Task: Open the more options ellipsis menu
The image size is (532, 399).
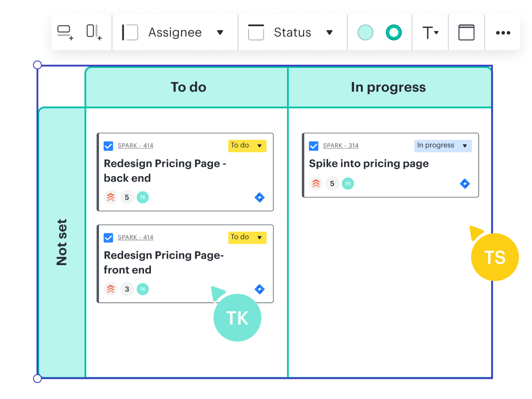Action: point(503,33)
